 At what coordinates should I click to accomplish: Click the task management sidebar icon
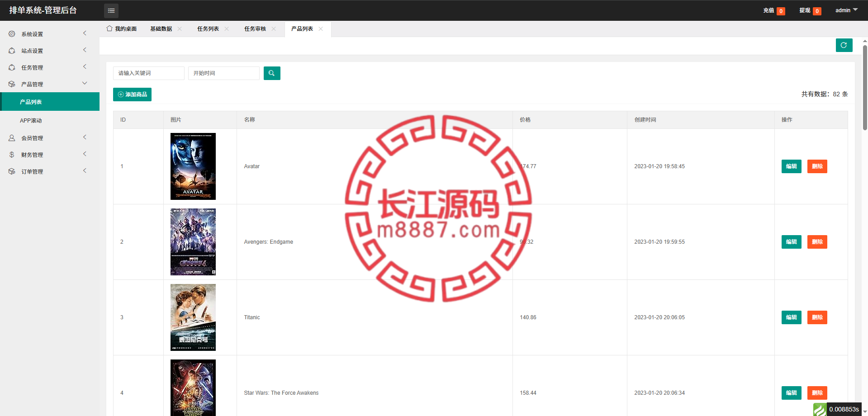tap(12, 67)
